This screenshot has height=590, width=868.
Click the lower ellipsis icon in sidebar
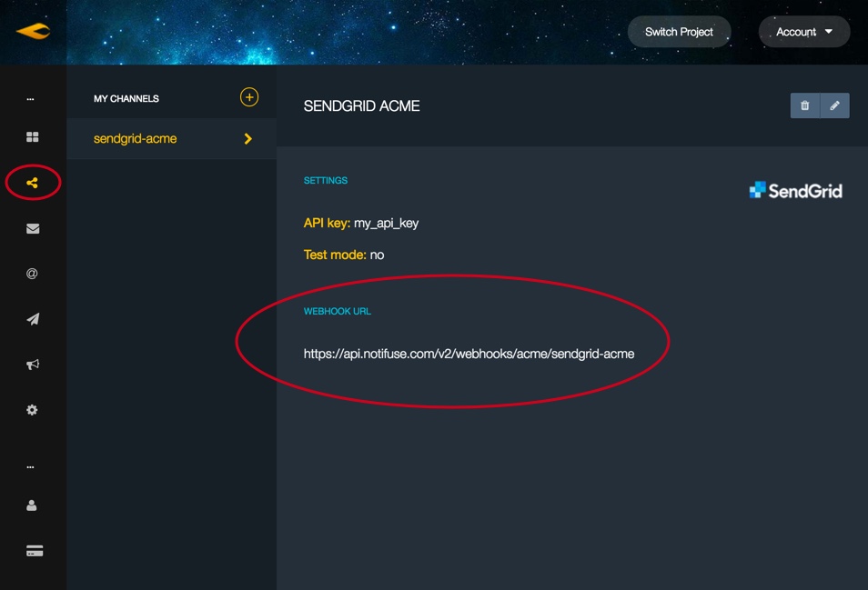pyautogui.click(x=30, y=466)
